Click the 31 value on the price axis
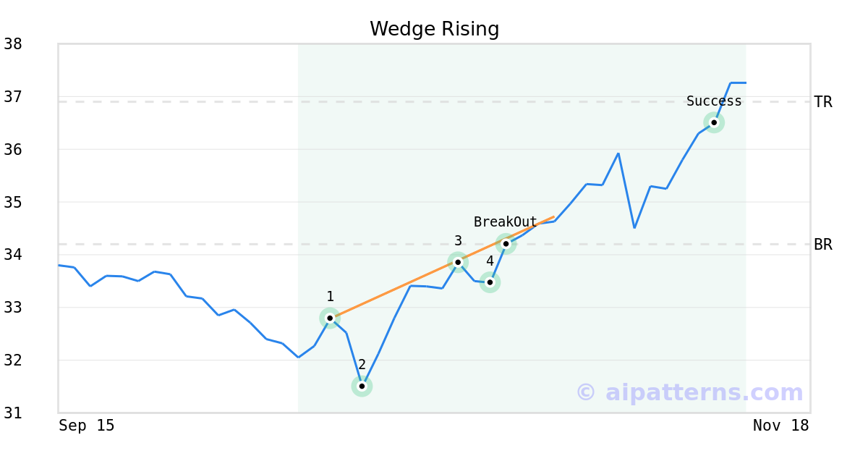 [x=13, y=413]
